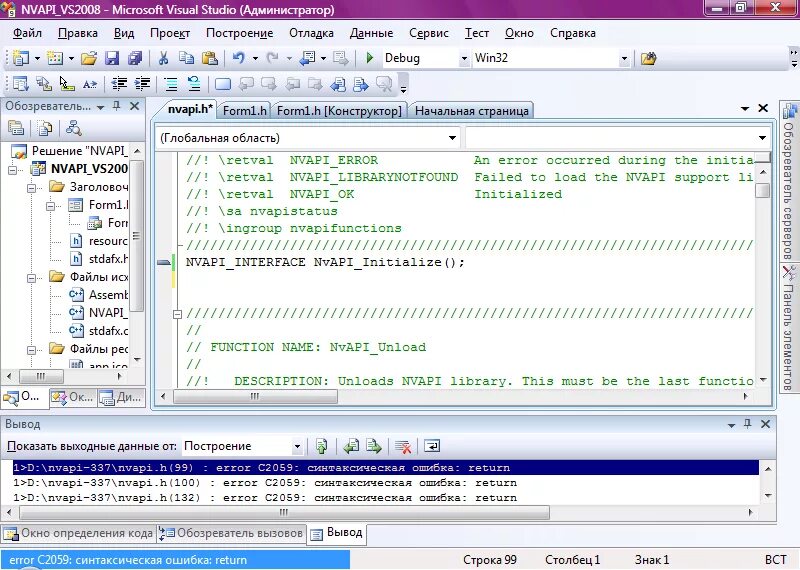Display object member list icon

click(20, 84)
